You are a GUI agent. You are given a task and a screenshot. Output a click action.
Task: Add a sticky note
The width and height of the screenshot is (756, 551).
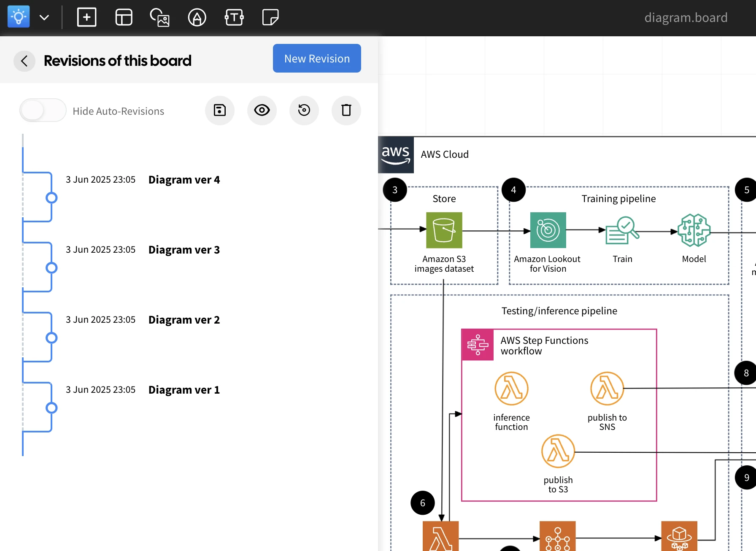pyautogui.click(x=270, y=17)
